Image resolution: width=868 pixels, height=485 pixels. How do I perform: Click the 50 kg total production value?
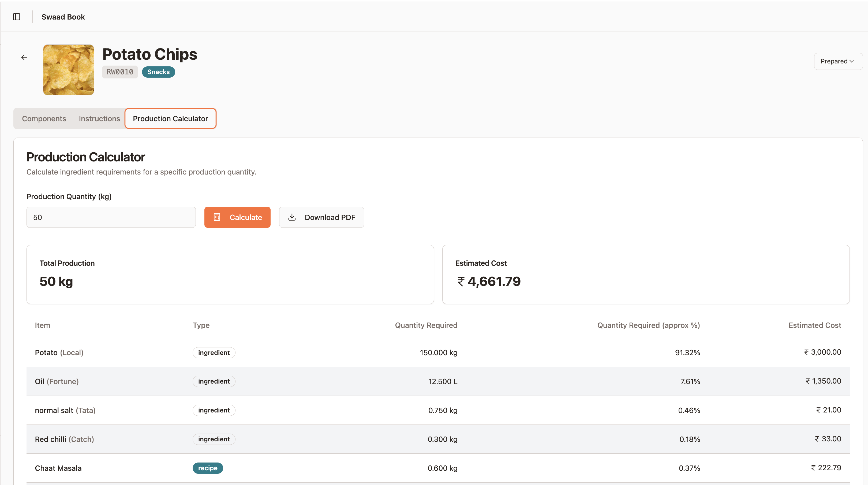coord(56,281)
